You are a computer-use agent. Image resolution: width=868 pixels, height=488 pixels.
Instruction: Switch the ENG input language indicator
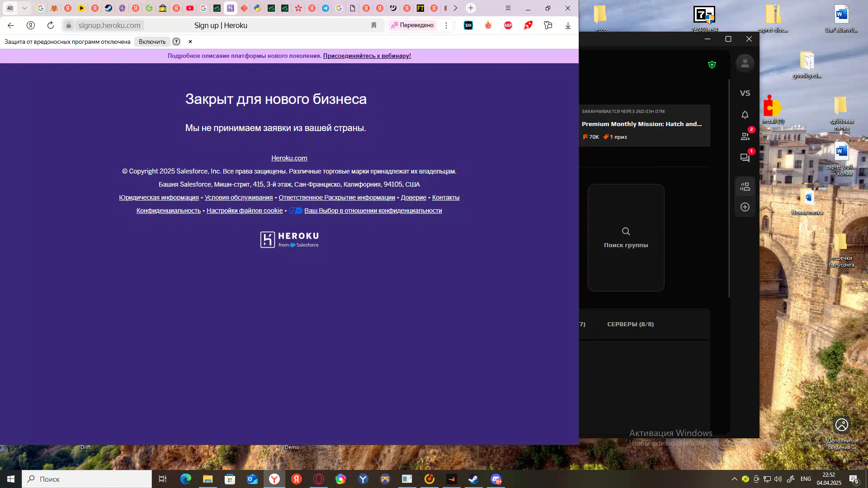coord(806,479)
